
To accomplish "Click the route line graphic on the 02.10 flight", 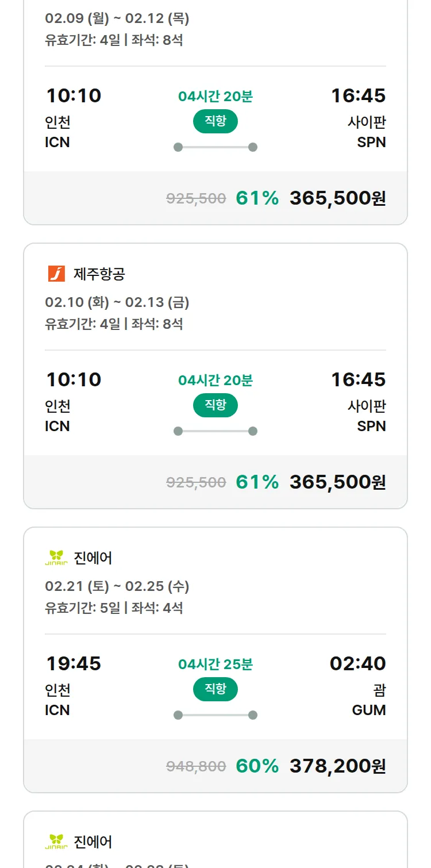I will coord(215,431).
